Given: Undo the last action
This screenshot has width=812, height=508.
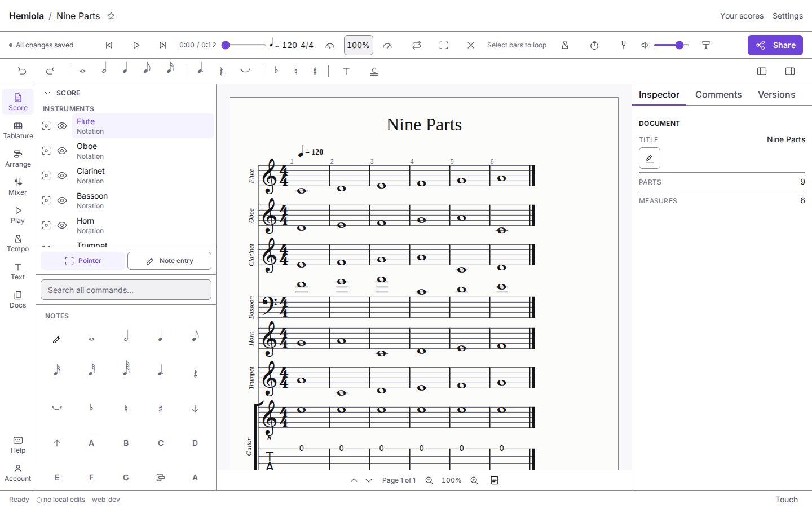Looking at the screenshot, I should [22, 71].
